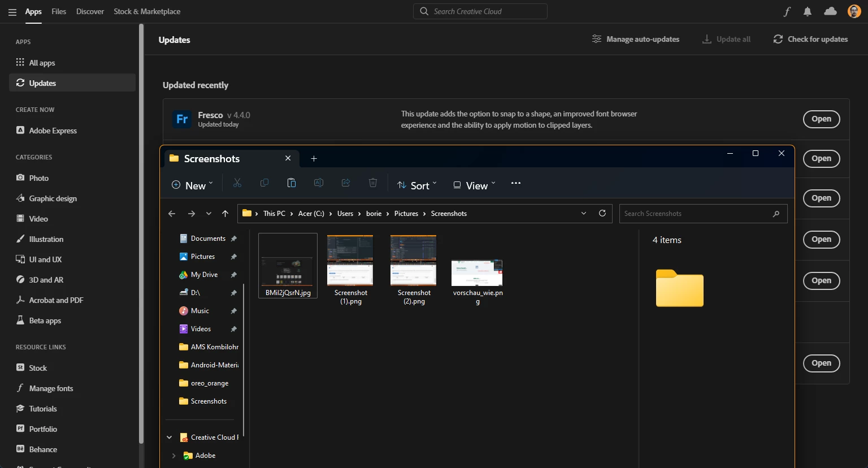868x468 pixels.
Task: Open Photo category
Action: coord(72,178)
